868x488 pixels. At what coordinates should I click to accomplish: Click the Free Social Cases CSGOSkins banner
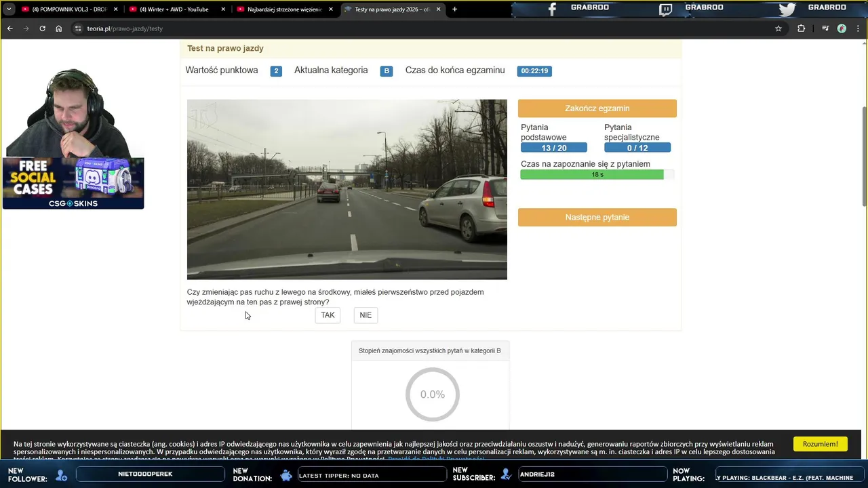(x=73, y=184)
